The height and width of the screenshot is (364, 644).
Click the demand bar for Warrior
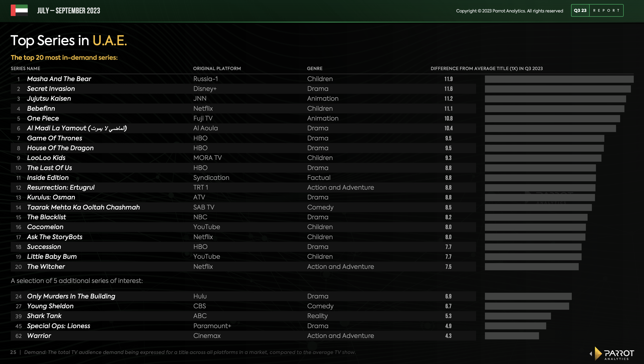512,336
